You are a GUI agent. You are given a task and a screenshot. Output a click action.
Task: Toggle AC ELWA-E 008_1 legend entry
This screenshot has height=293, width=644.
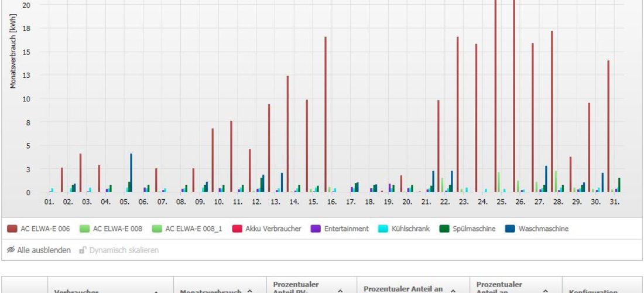click(187, 229)
